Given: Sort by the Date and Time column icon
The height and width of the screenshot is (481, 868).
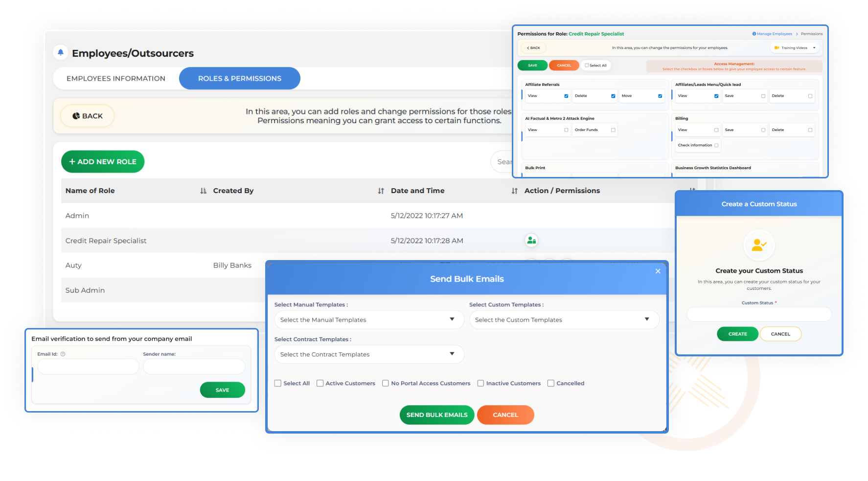Looking at the screenshot, I should (514, 191).
